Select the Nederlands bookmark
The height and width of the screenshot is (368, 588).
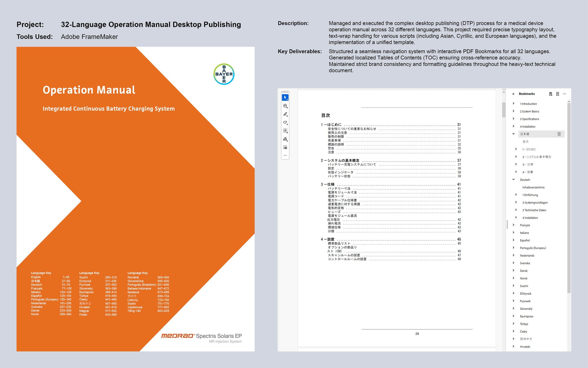pyautogui.click(x=527, y=255)
